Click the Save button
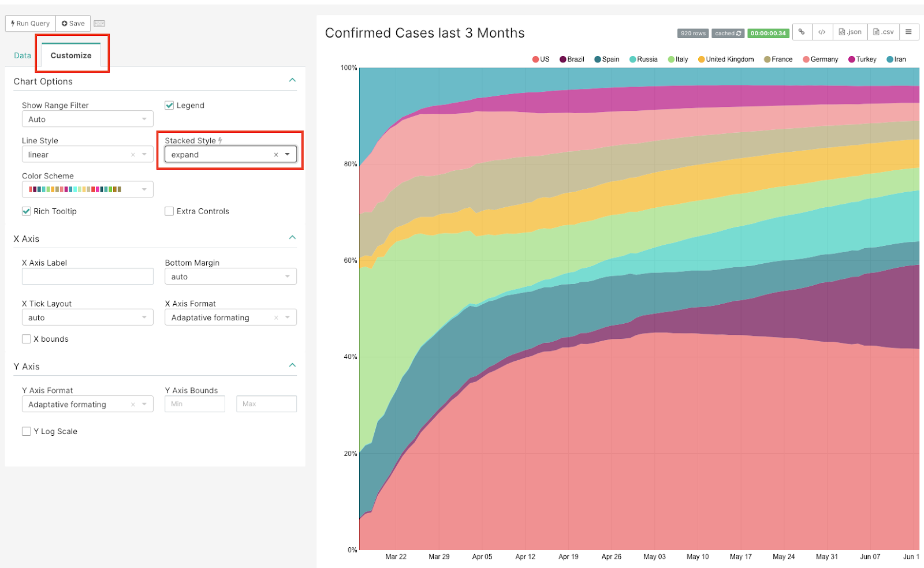Screen dimensions: 924x568 click(73, 24)
